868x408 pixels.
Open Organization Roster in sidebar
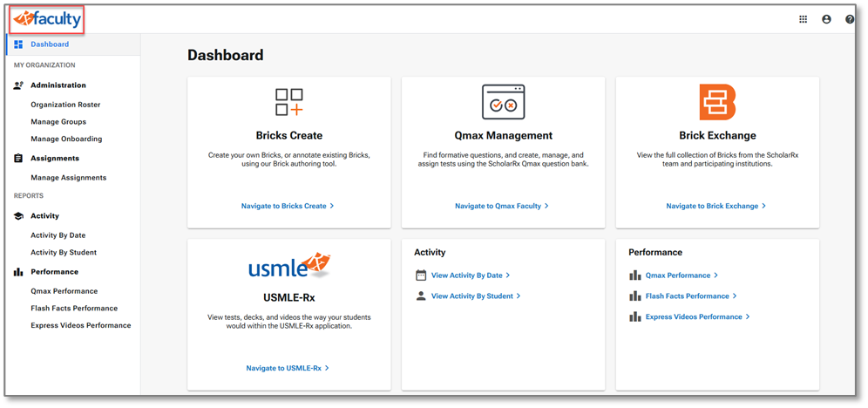[65, 105]
